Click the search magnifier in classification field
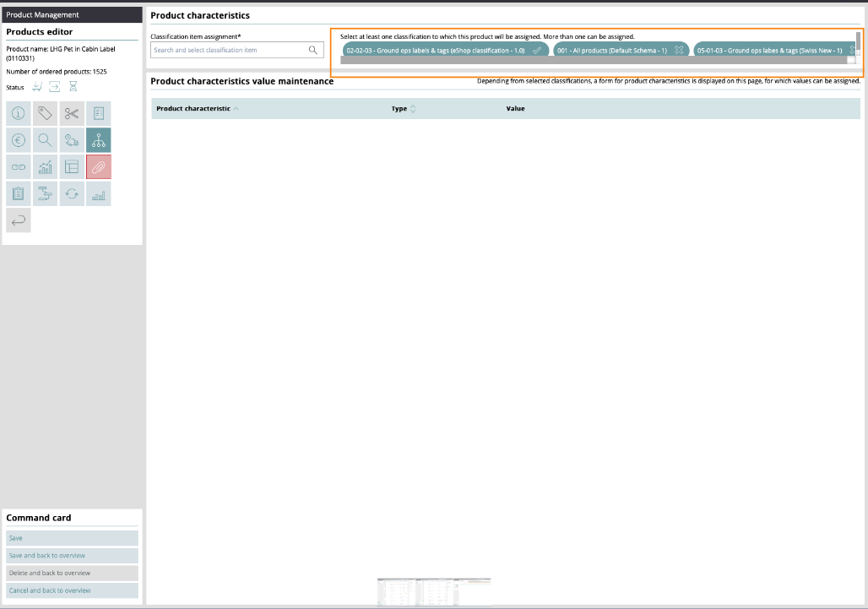This screenshot has height=609, width=868. [x=313, y=51]
